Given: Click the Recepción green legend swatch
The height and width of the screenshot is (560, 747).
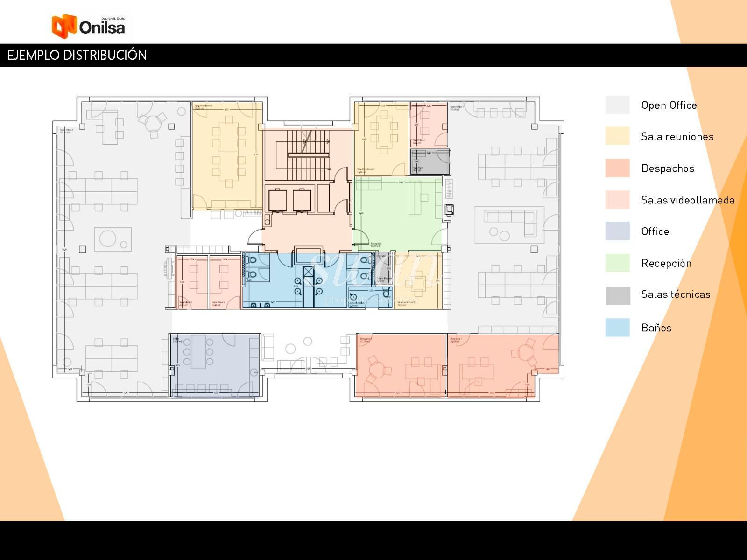Looking at the screenshot, I should click(617, 263).
